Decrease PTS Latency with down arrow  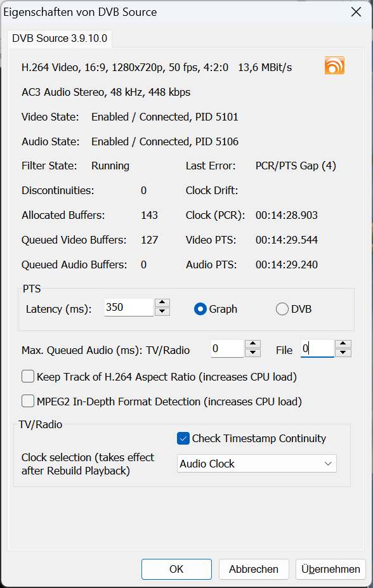tap(162, 311)
